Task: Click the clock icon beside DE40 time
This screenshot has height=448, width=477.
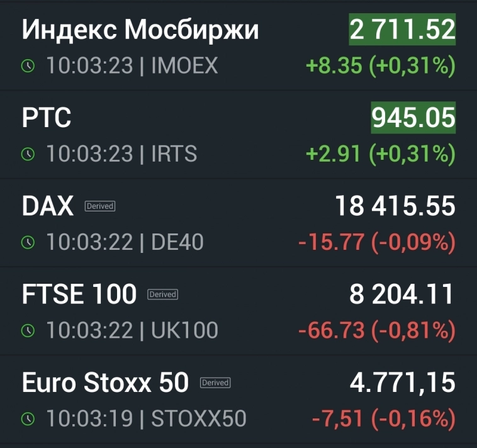Action: [x=28, y=242]
